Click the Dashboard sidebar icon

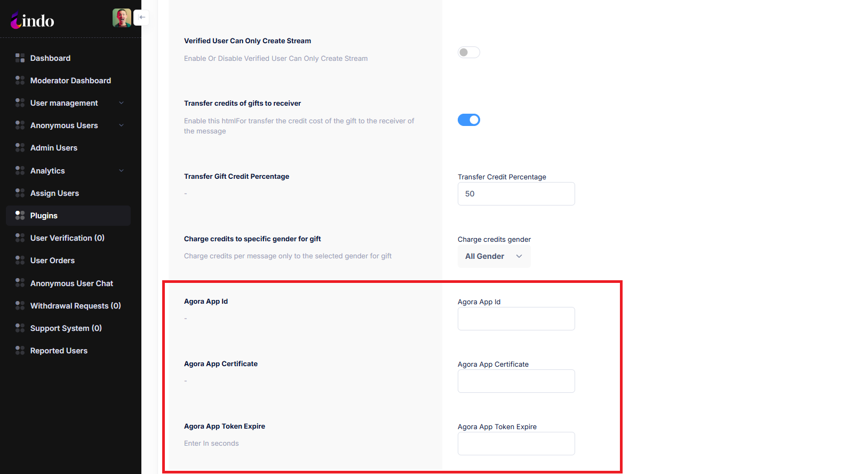[x=20, y=58]
